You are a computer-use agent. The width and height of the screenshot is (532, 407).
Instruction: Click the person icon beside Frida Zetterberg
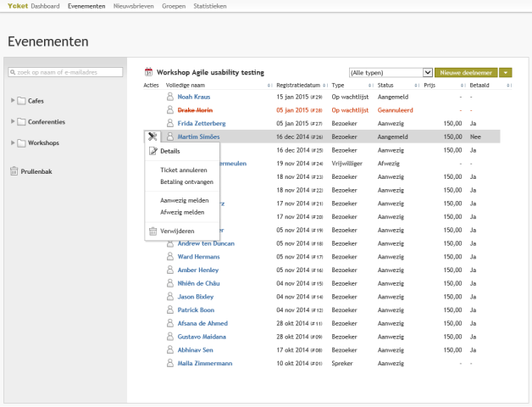(x=170, y=124)
